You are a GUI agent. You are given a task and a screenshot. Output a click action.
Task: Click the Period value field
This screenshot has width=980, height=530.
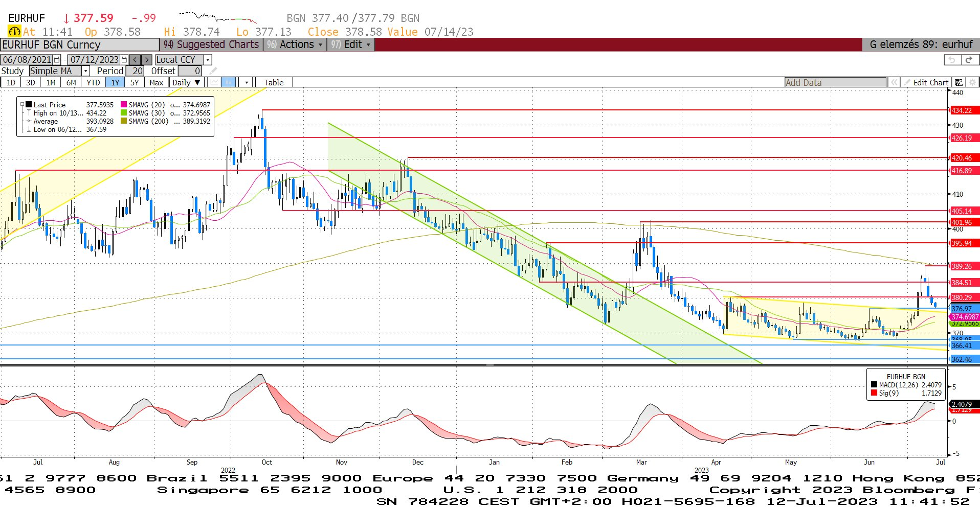(x=136, y=71)
